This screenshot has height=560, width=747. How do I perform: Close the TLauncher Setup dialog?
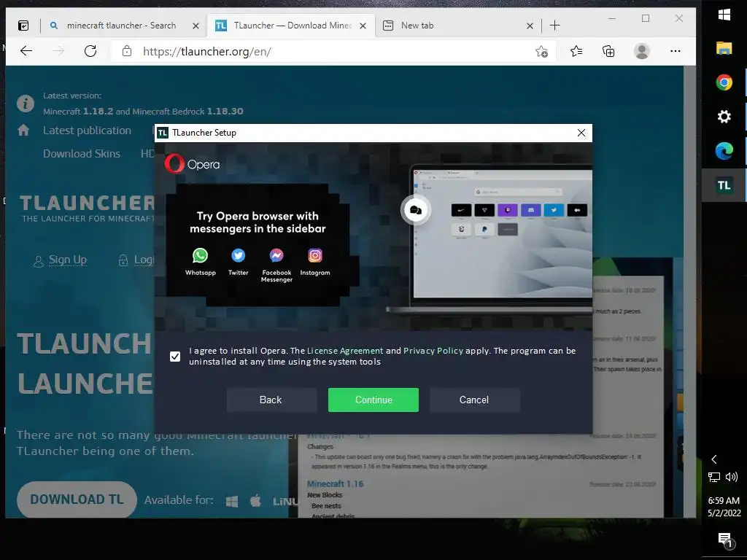(x=581, y=133)
